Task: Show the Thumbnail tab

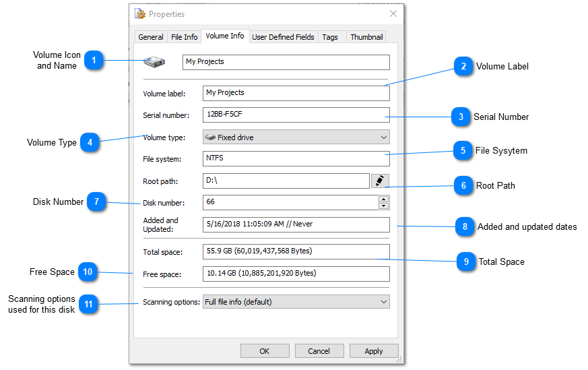Action: (x=366, y=37)
